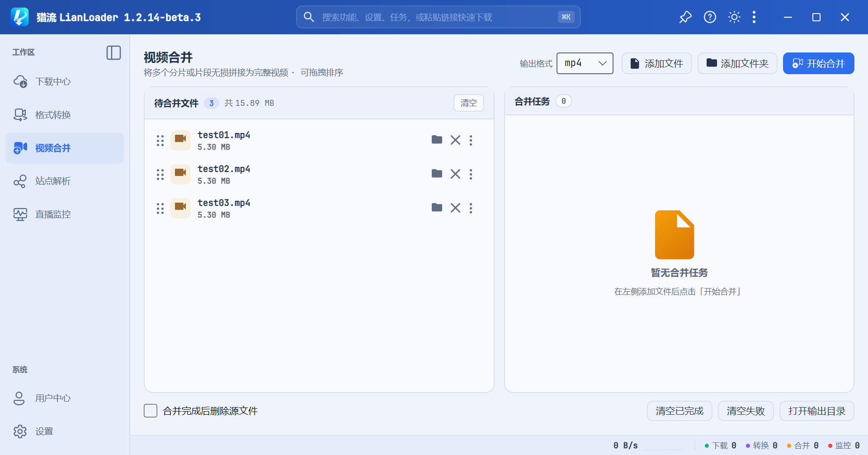Remove test01.mp4 from the list
Viewport: 868px width, 455px height.
click(x=455, y=140)
